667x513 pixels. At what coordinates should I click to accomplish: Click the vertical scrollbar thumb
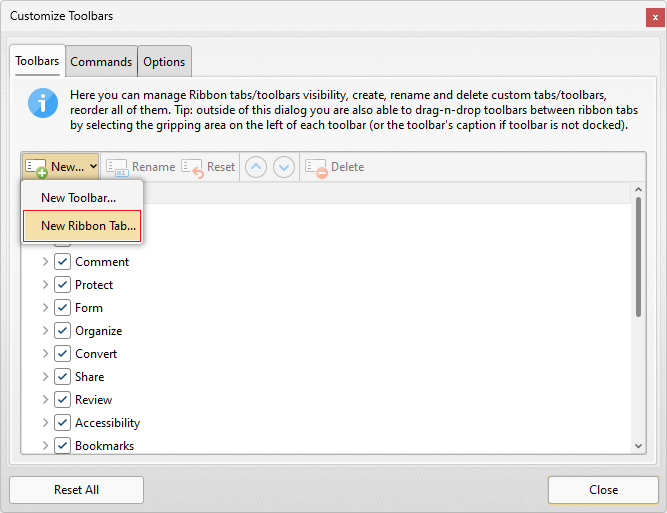[x=638, y=257]
